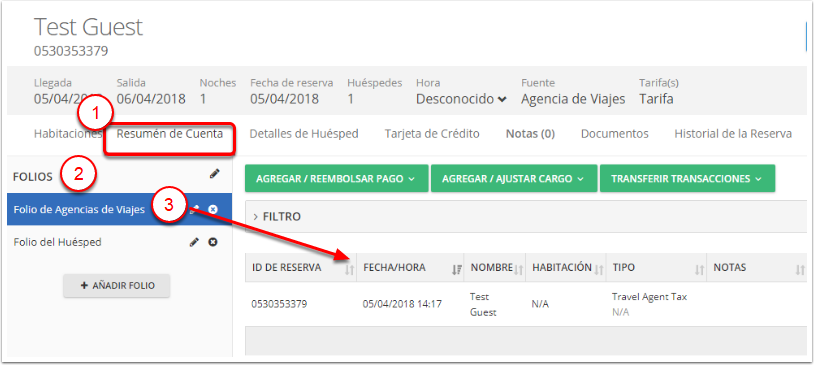Sort by NOMBRE column arrows

(519, 269)
